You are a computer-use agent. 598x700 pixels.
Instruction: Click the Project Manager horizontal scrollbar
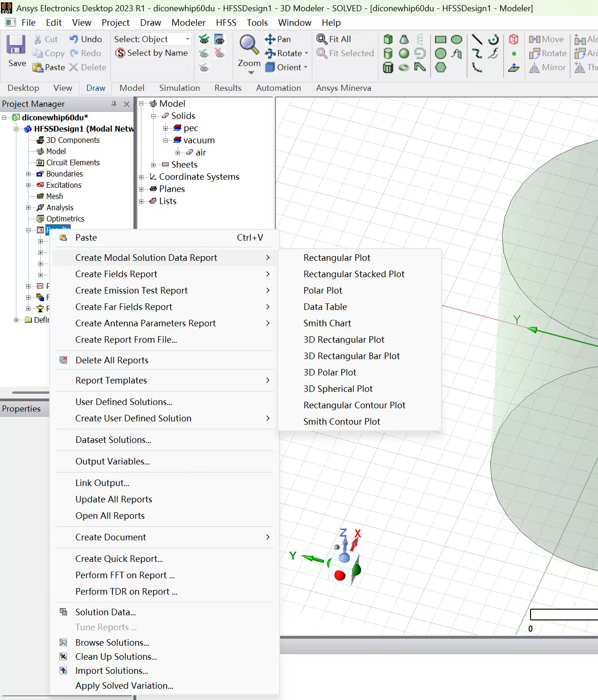pos(31,392)
